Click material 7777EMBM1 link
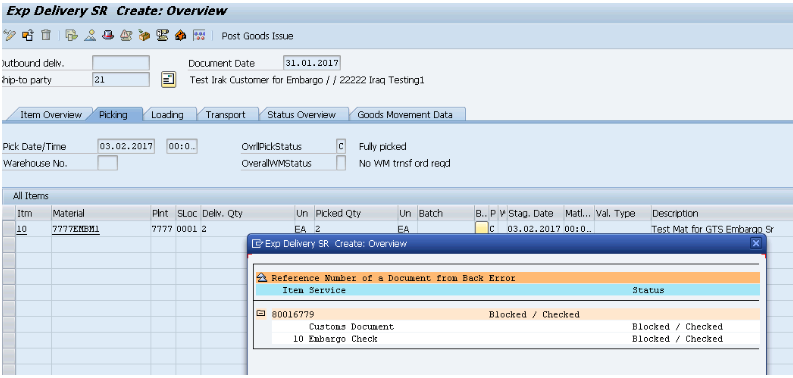This screenshot has width=793, height=378. tap(76, 229)
